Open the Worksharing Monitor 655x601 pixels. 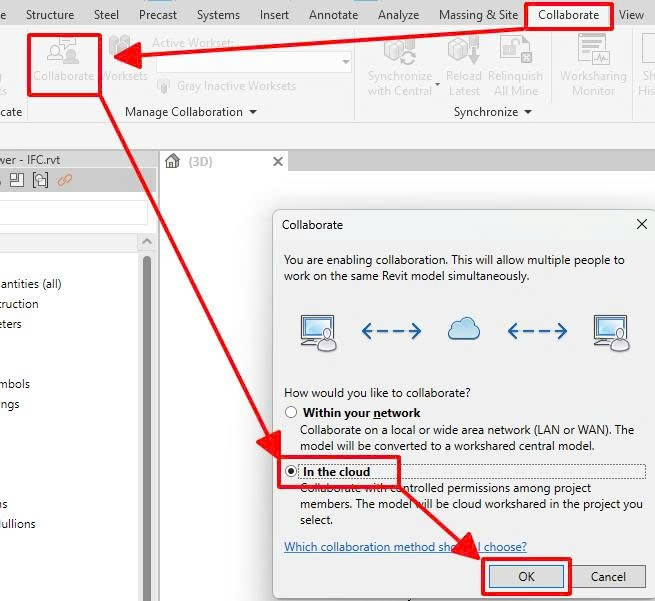click(593, 66)
